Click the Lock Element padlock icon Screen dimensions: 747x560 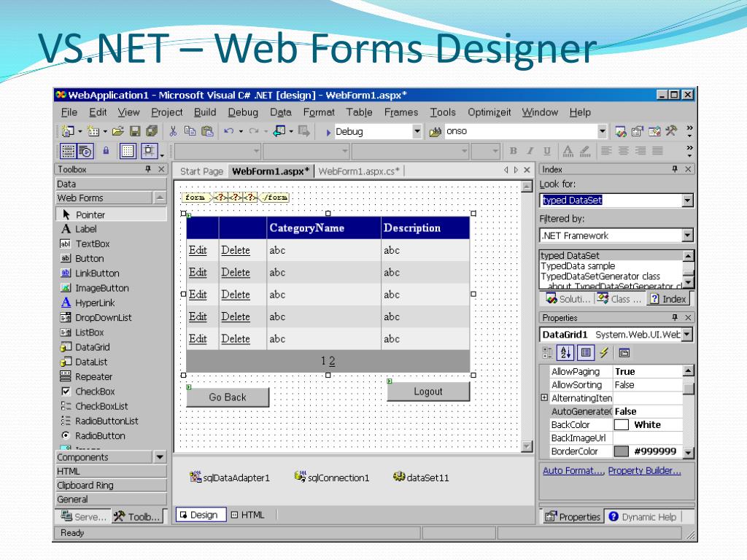coord(106,151)
